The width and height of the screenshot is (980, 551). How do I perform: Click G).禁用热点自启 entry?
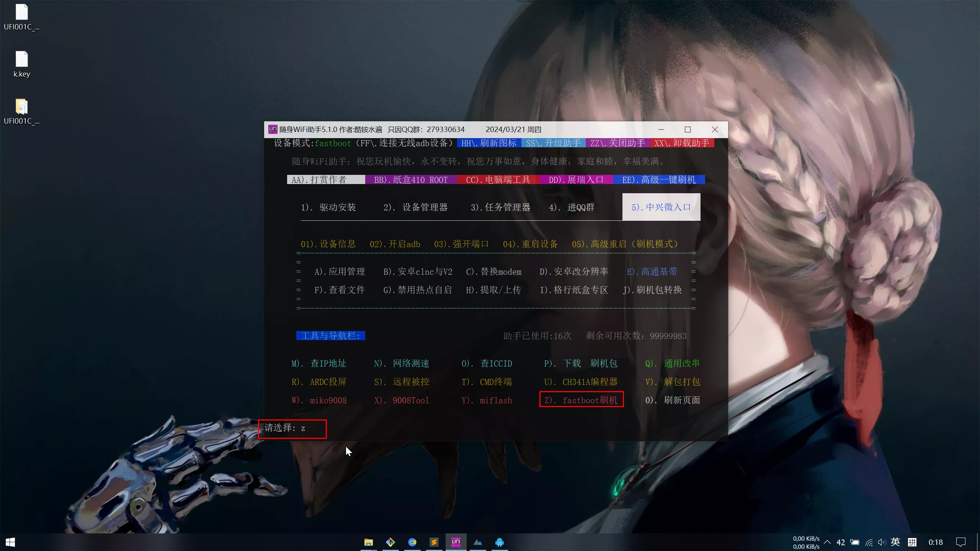418,290
